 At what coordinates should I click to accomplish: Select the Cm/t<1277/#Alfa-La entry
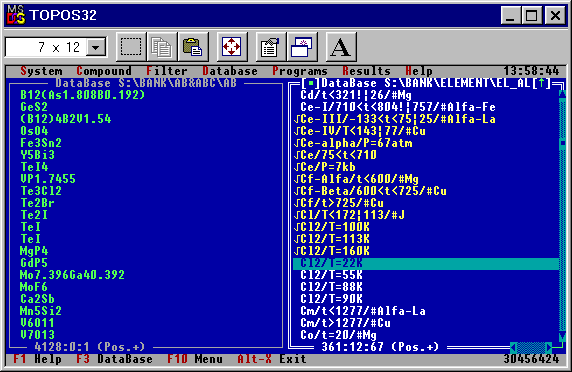coord(363,311)
